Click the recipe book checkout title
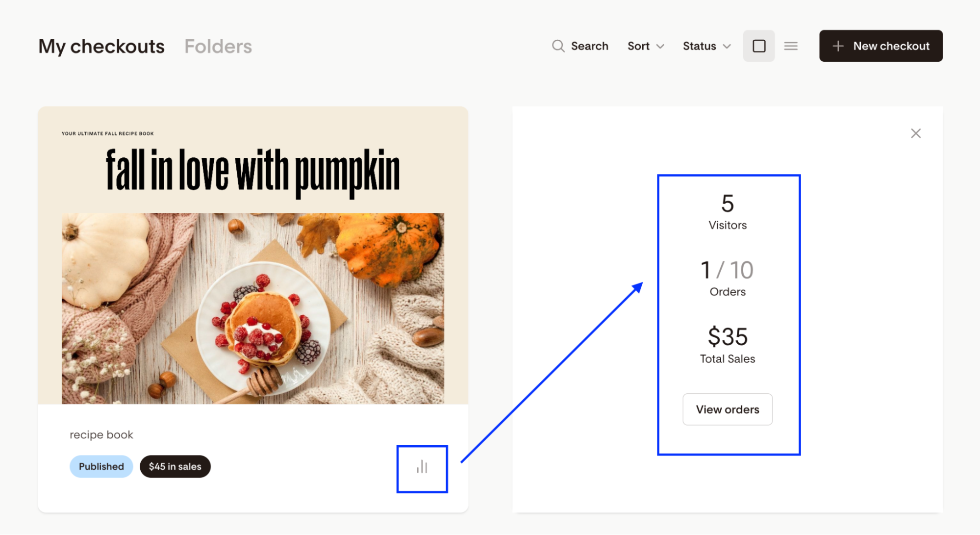 (x=101, y=434)
